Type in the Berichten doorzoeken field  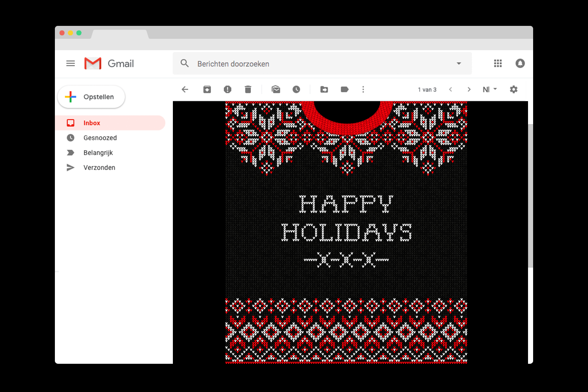tap(322, 64)
